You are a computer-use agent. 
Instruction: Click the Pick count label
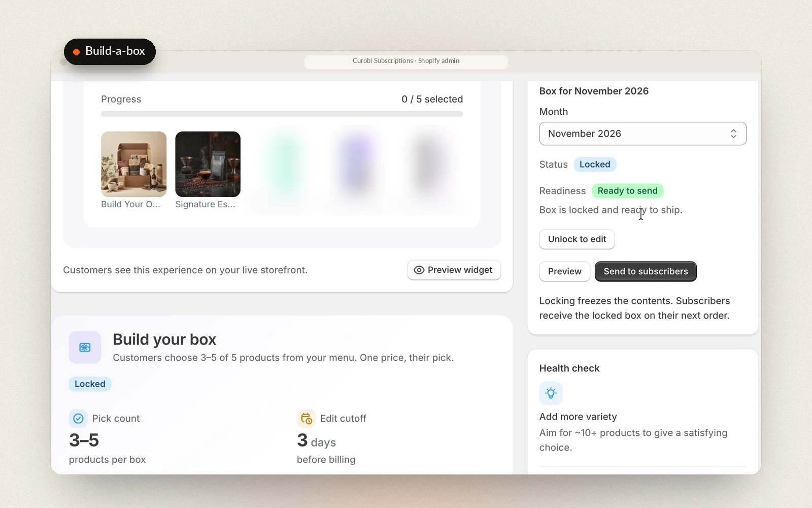(116, 419)
